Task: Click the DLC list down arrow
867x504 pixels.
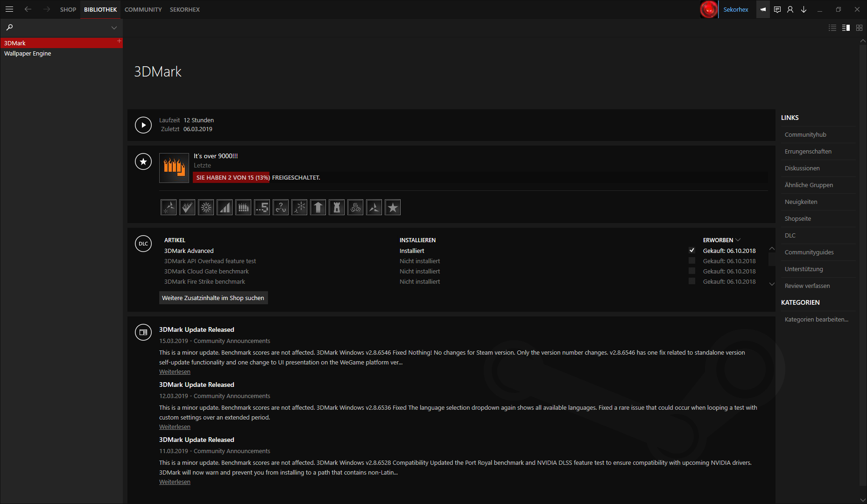Action: [772, 284]
